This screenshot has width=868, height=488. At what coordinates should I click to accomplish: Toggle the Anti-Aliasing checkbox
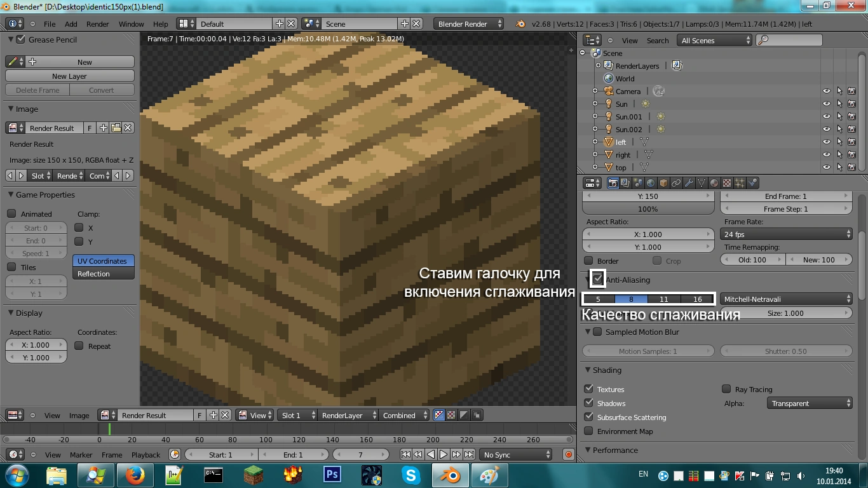pyautogui.click(x=598, y=279)
